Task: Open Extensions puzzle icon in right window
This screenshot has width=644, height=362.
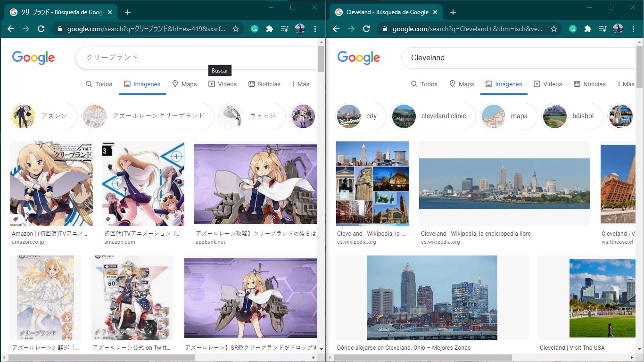Action: (588, 29)
